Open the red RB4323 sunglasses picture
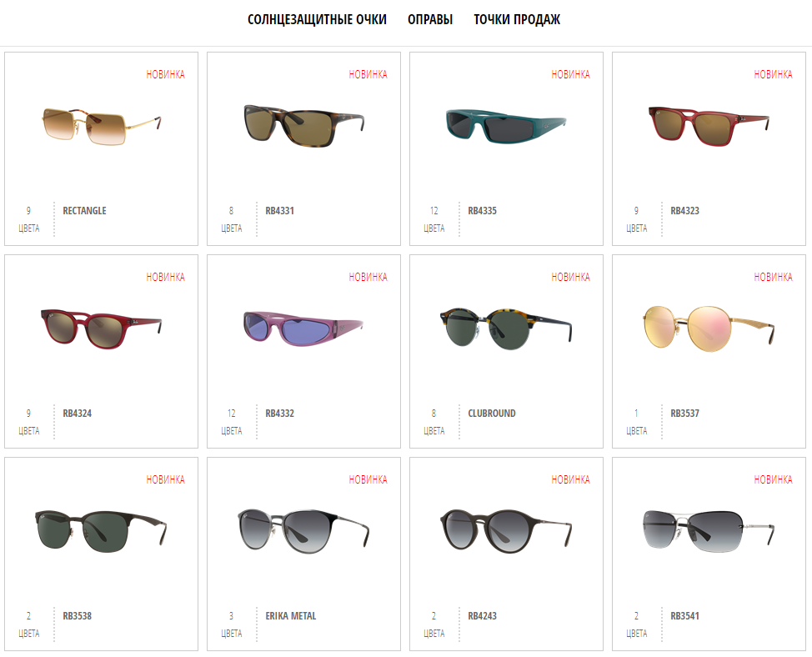Screen dimensions: 812x657 coord(709,126)
